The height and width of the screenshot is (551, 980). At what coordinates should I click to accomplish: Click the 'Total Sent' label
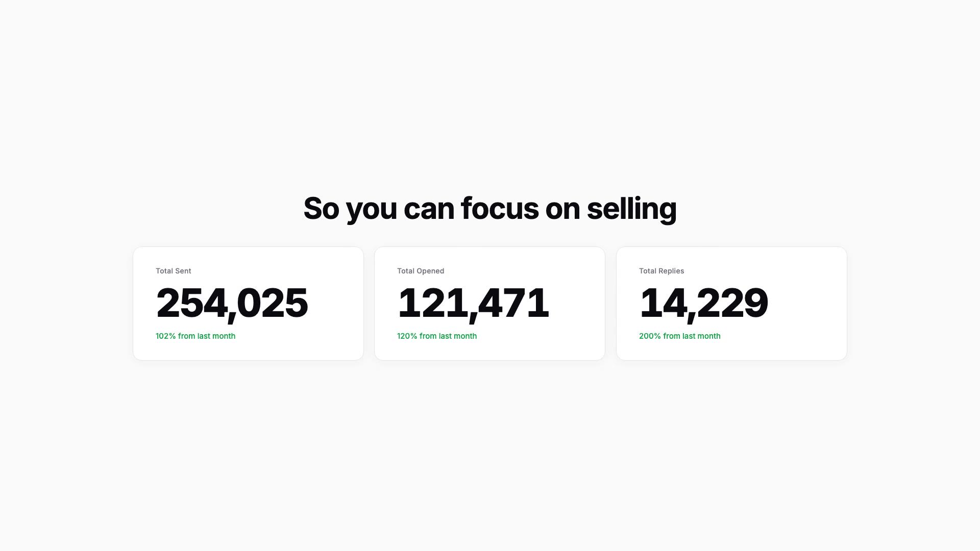click(174, 271)
